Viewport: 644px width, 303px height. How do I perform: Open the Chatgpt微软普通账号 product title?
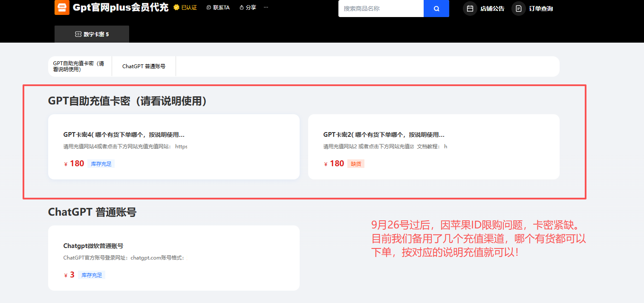tap(93, 246)
